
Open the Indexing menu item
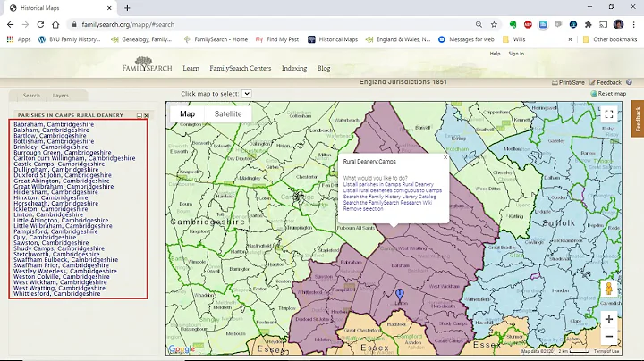pos(294,68)
